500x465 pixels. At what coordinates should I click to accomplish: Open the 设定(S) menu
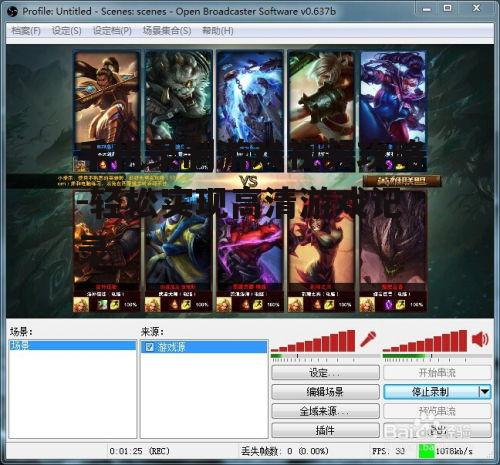[66, 31]
